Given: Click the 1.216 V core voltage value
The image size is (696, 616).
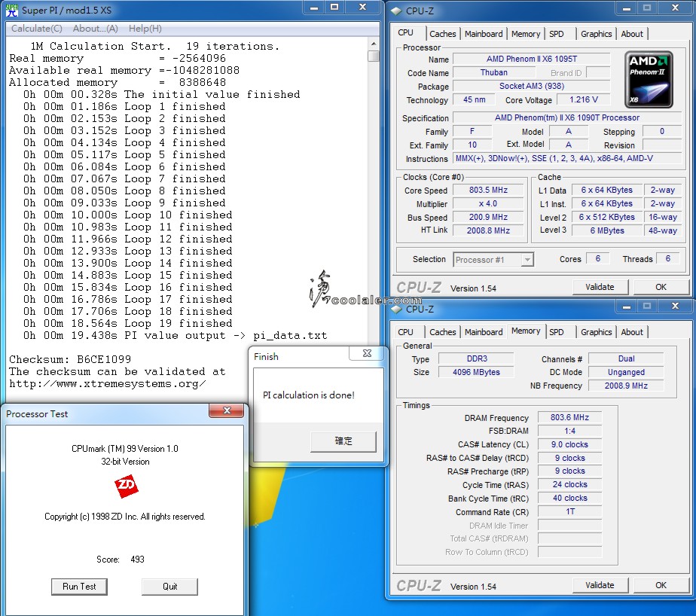Looking at the screenshot, I should click(583, 100).
